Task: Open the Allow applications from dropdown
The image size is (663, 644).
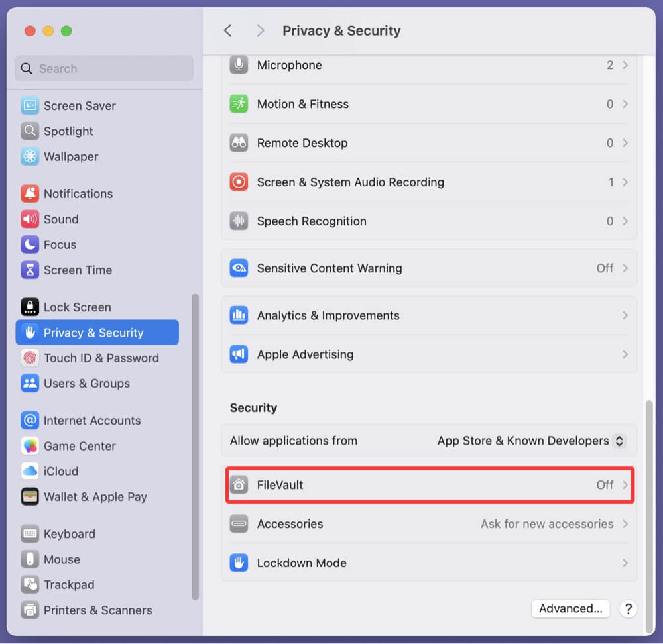Action: [x=528, y=441]
